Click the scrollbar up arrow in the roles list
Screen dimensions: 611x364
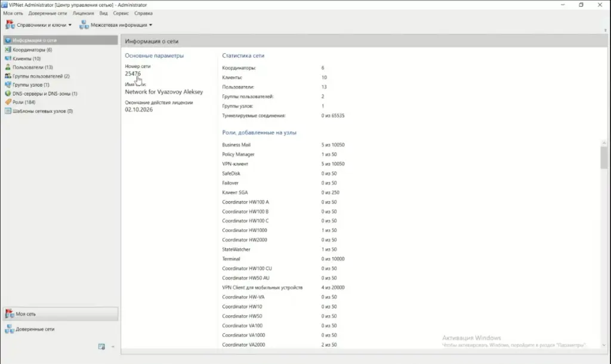coord(604,143)
